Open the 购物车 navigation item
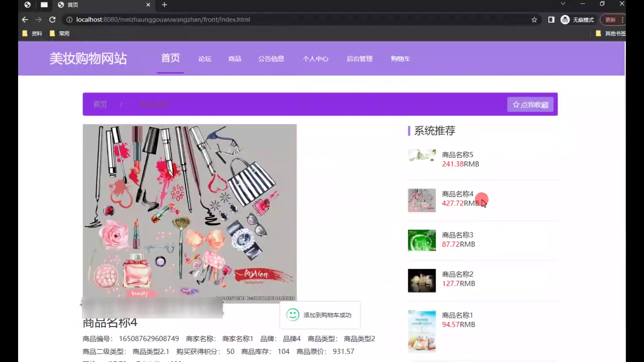This screenshot has height=362, width=644. tap(400, 59)
